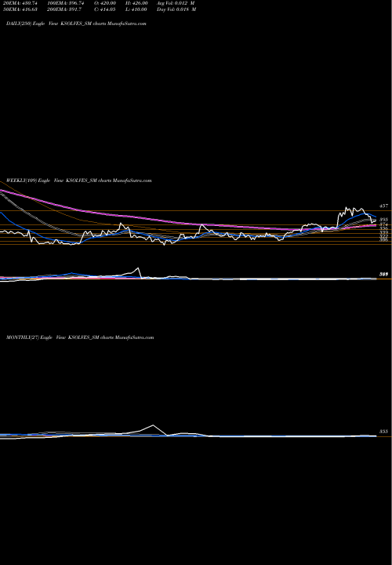The height and width of the screenshot is (565, 392).
Task: Click the close price C: 414.05
Action: point(105,9)
